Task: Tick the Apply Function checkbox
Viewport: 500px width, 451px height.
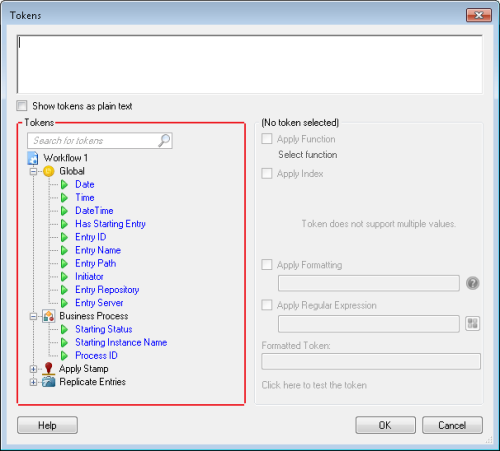Action: [267, 139]
